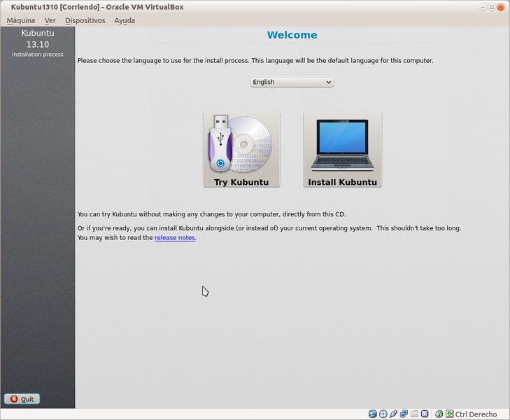
Task: Click the hard disk activity status icon
Action: pyautogui.click(x=373, y=414)
